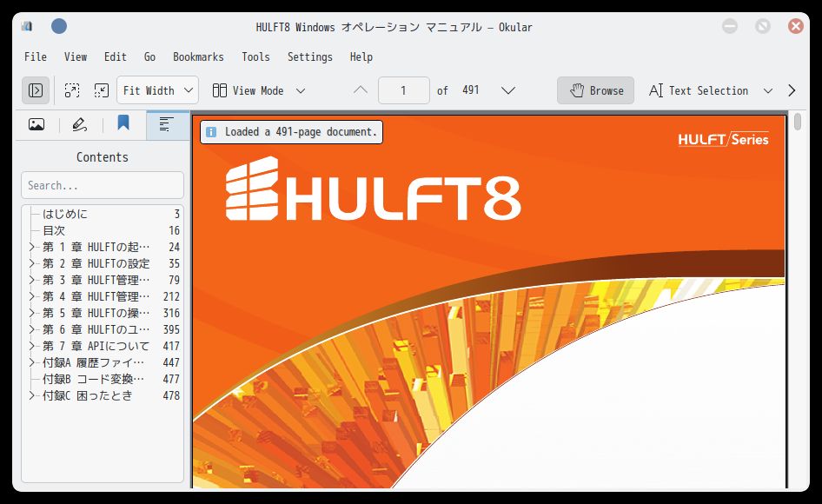Open the selection tool dropdown arrow
The height and width of the screenshot is (504, 822).
[x=767, y=90]
